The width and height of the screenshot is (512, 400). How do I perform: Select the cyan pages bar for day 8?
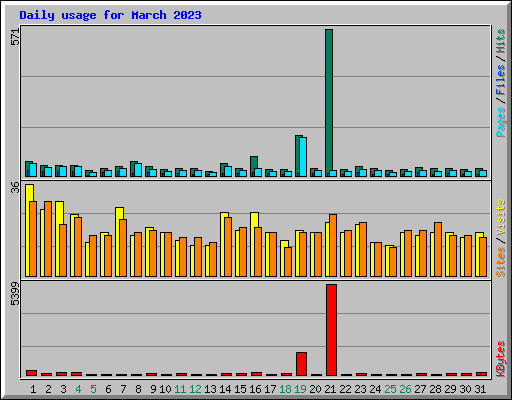tap(138, 170)
